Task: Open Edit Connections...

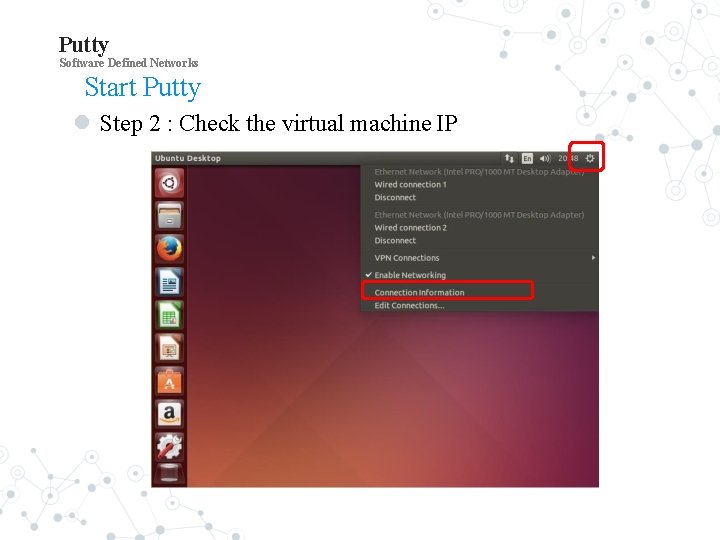Action: tap(409, 306)
